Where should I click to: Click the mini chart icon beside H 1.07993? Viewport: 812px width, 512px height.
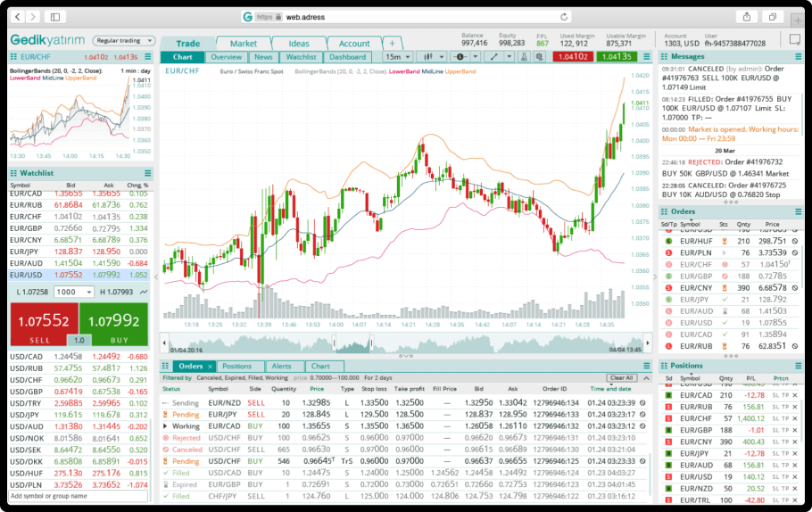pyautogui.click(x=143, y=292)
